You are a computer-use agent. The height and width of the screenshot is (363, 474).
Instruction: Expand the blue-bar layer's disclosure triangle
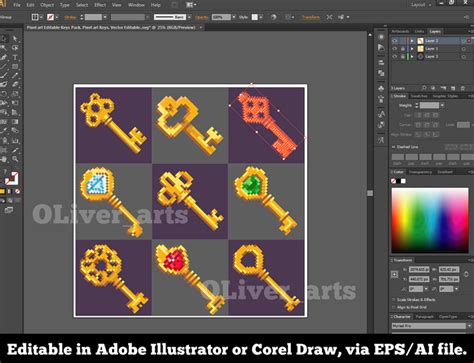pos(412,49)
